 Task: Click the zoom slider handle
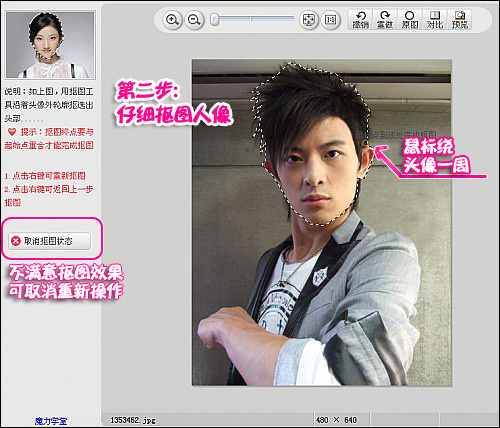215,19
